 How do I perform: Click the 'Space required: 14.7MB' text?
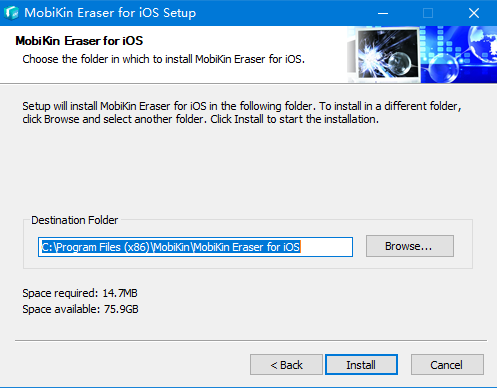pos(80,293)
